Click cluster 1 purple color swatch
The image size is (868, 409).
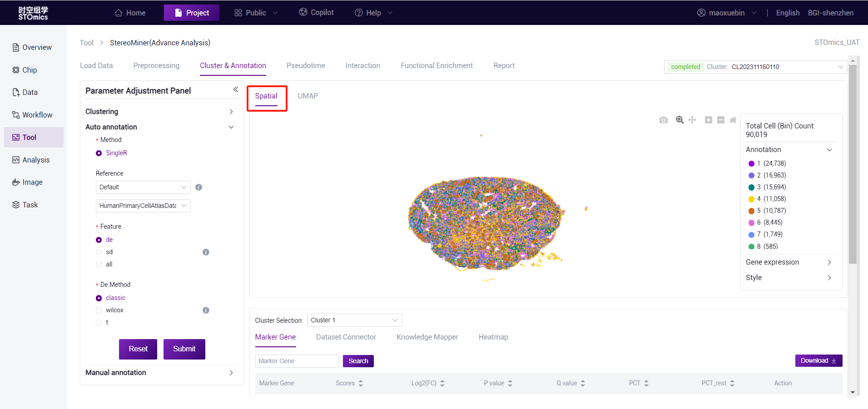pyautogui.click(x=751, y=163)
